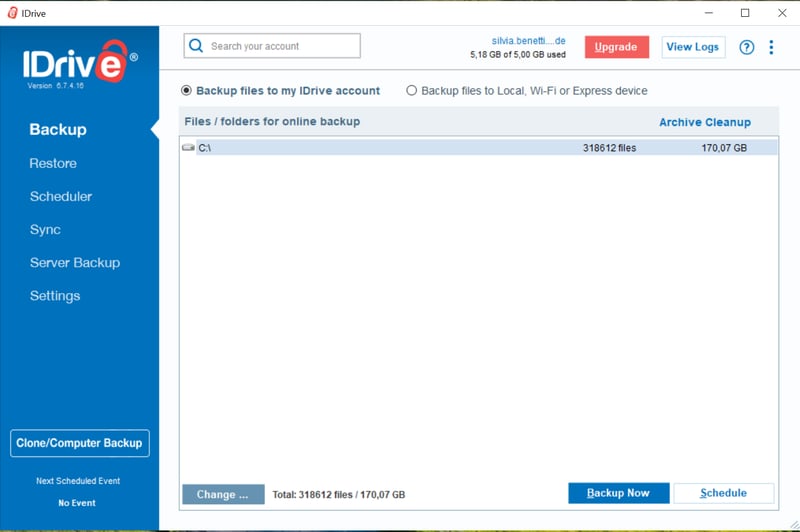Open the Sync section
800x532 pixels.
45,229
